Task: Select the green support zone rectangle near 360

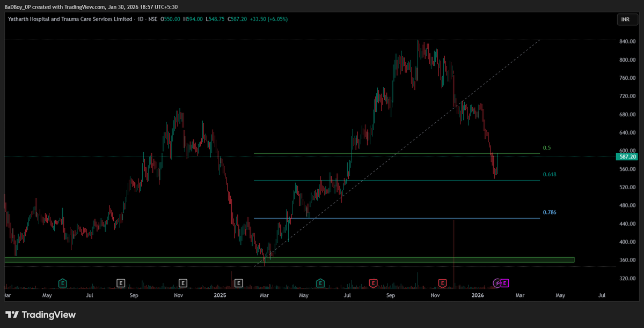Action: [x=289, y=259]
